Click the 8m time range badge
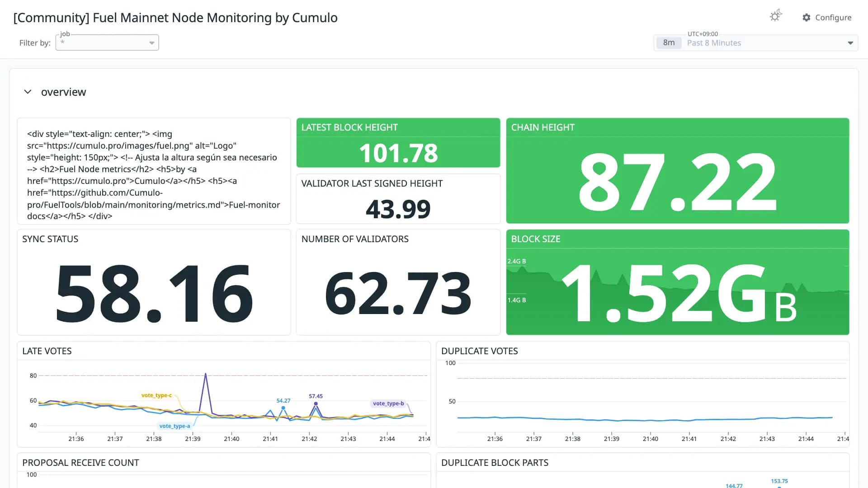 (x=669, y=43)
